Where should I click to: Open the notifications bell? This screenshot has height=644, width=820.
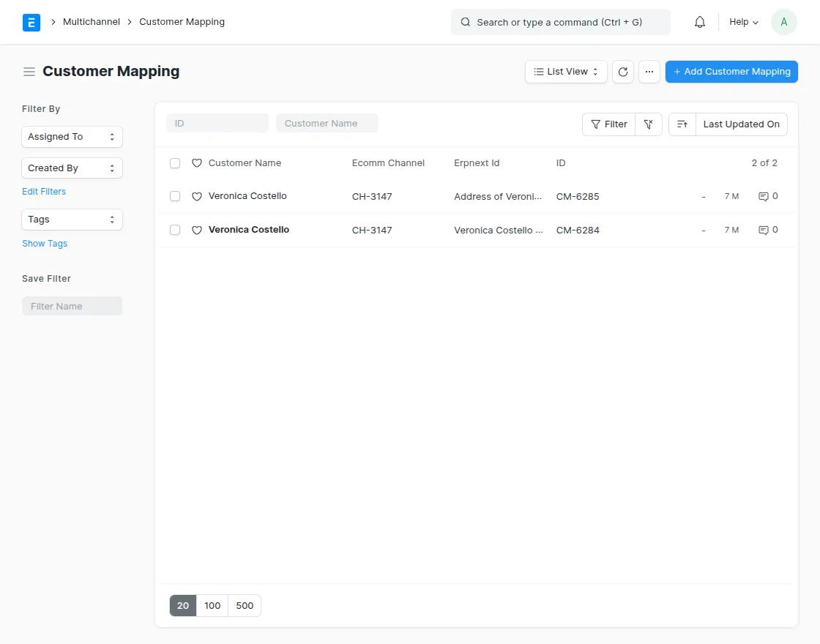tap(699, 22)
